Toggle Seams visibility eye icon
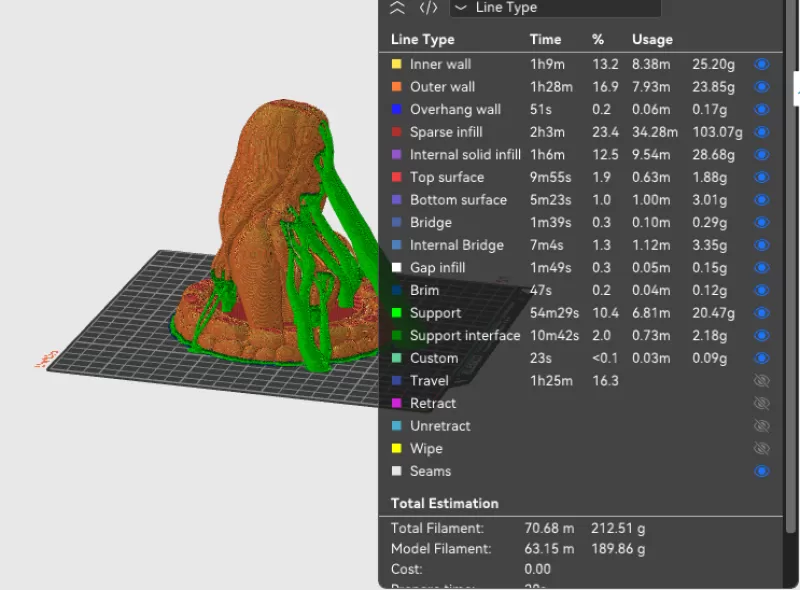The width and height of the screenshot is (800, 590). click(762, 471)
